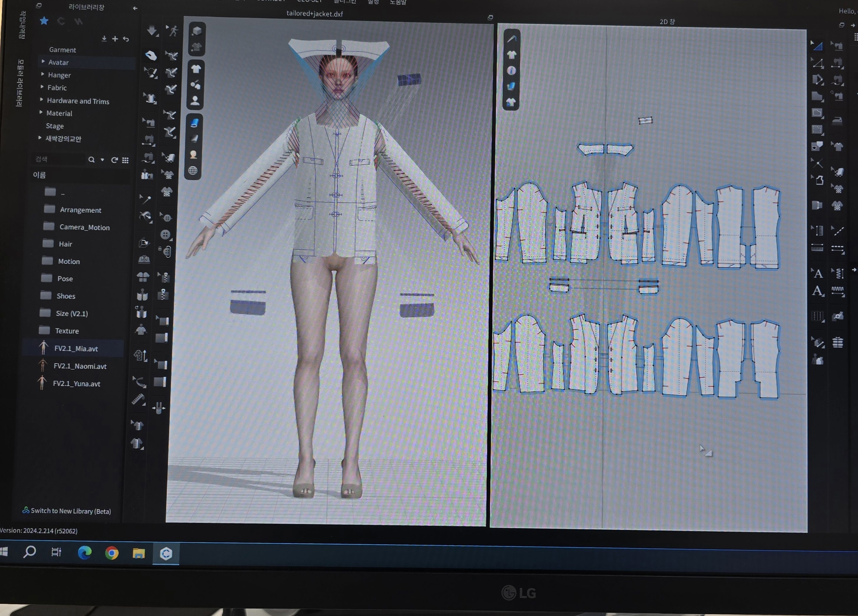Open the search filter dropdown arrow
The width and height of the screenshot is (858, 616).
tap(102, 160)
